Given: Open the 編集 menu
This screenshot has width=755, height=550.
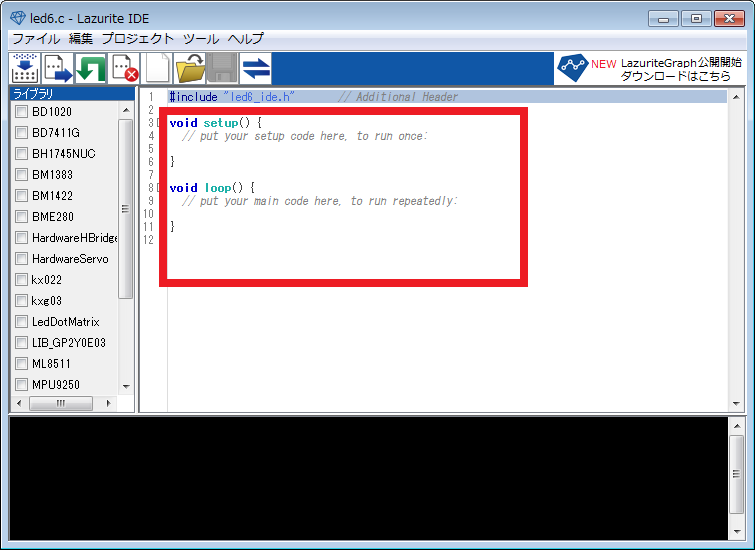Looking at the screenshot, I should tap(80, 39).
